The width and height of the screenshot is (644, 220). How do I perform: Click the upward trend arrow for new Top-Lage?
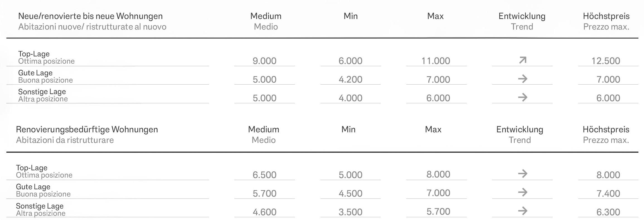[523, 60]
